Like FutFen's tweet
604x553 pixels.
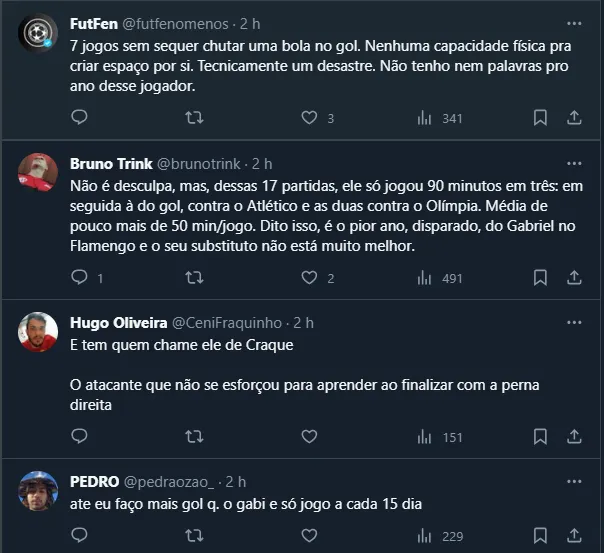pyautogui.click(x=309, y=118)
